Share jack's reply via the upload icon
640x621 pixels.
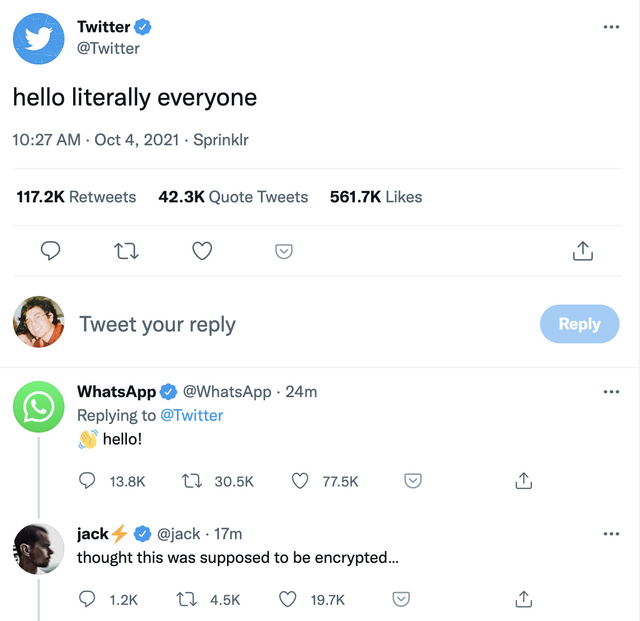[522, 599]
